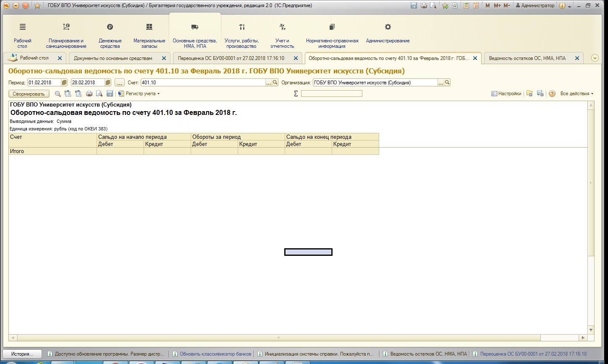The width and height of the screenshot is (608, 364).
Task: Add to favorites star-arrow icon in title bar
Action: (445, 5)
